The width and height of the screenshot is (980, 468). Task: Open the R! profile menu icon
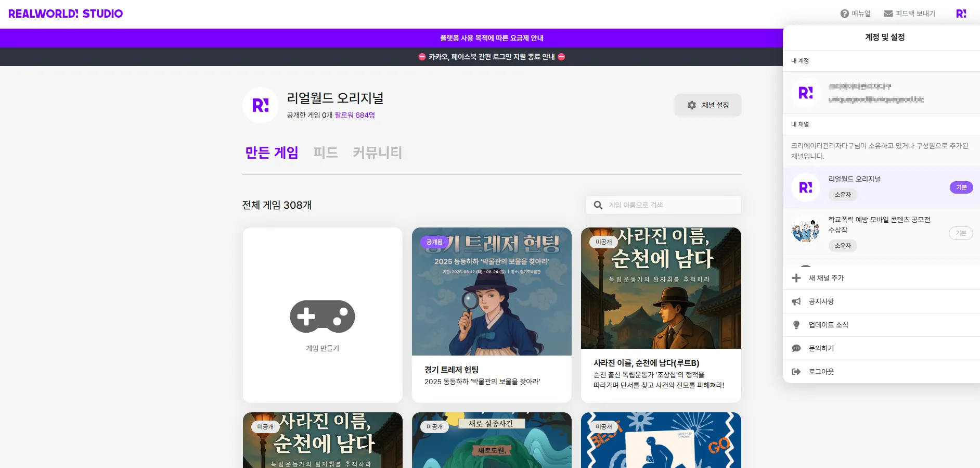click(x=961, y=14)
